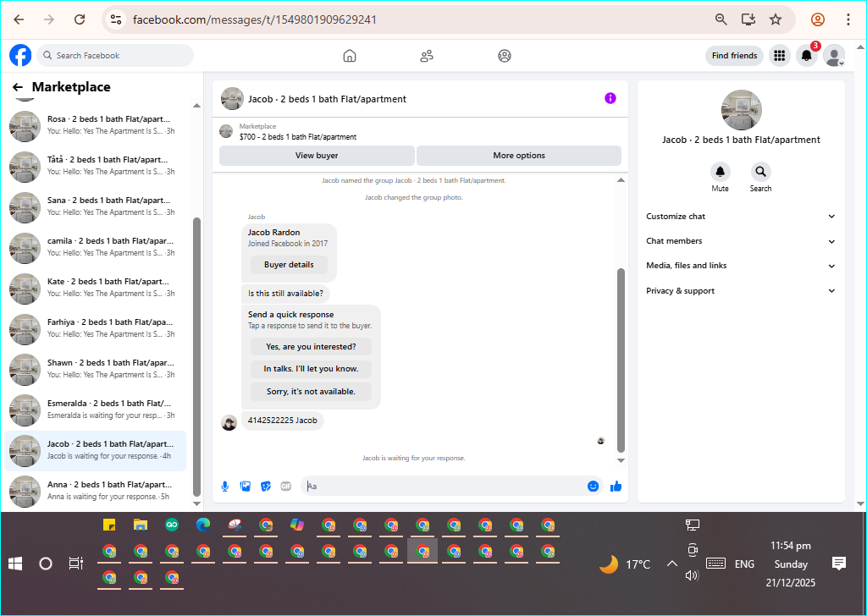The width and height of the screenshot is (867, 616).
Task: Click the Search in conversation magnifier icon
Action: [x=761, y=172]
